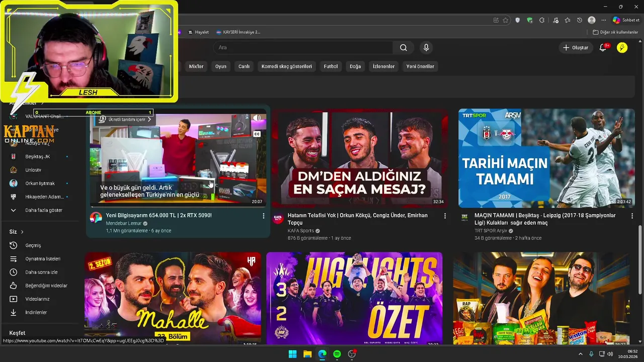Open the green shield extension icon
Viewport: 644px width, 362px height.
coord(530,20)
